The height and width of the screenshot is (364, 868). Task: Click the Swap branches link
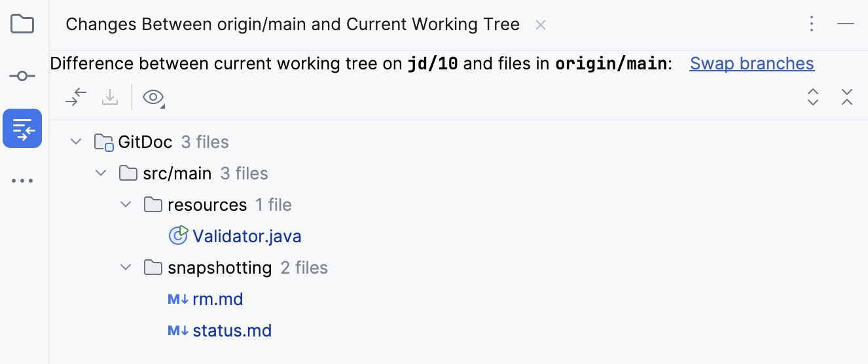[x=751, y=64]
